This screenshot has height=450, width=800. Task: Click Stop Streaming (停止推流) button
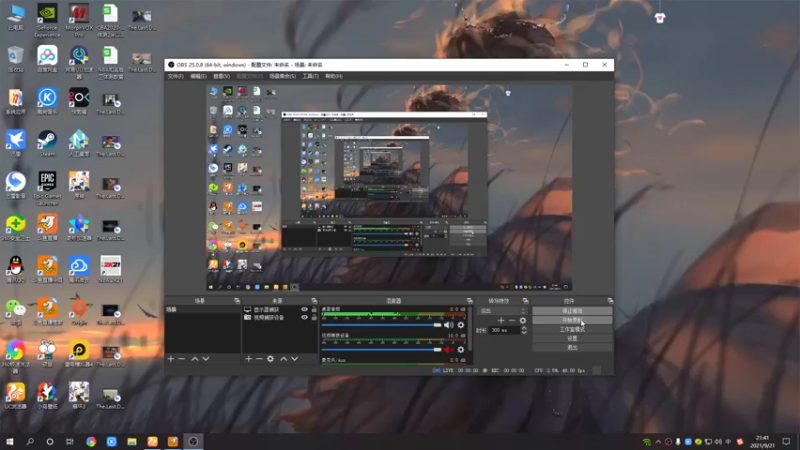[572, 311]
